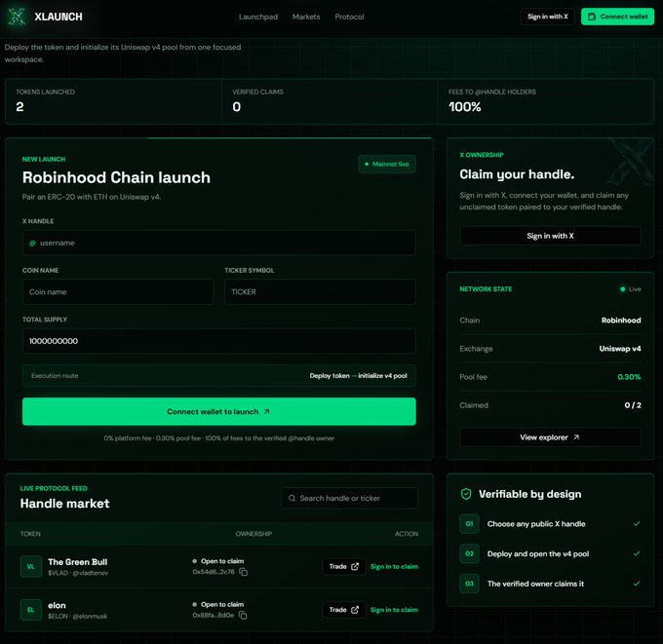
Task: Click the TOKEN column header
Action: point(30,534)
